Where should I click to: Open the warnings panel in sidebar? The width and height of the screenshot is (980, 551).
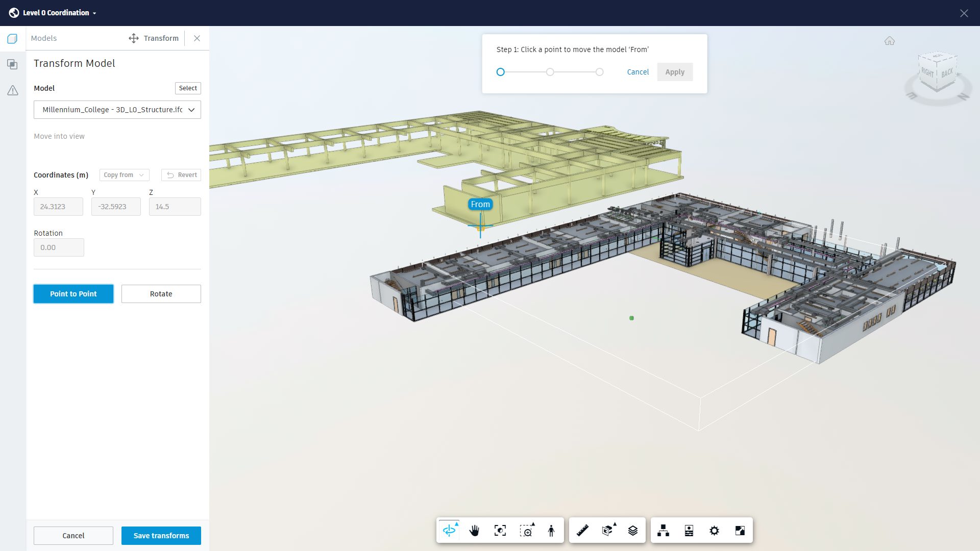pyautogui.click(x=12, y=90)
